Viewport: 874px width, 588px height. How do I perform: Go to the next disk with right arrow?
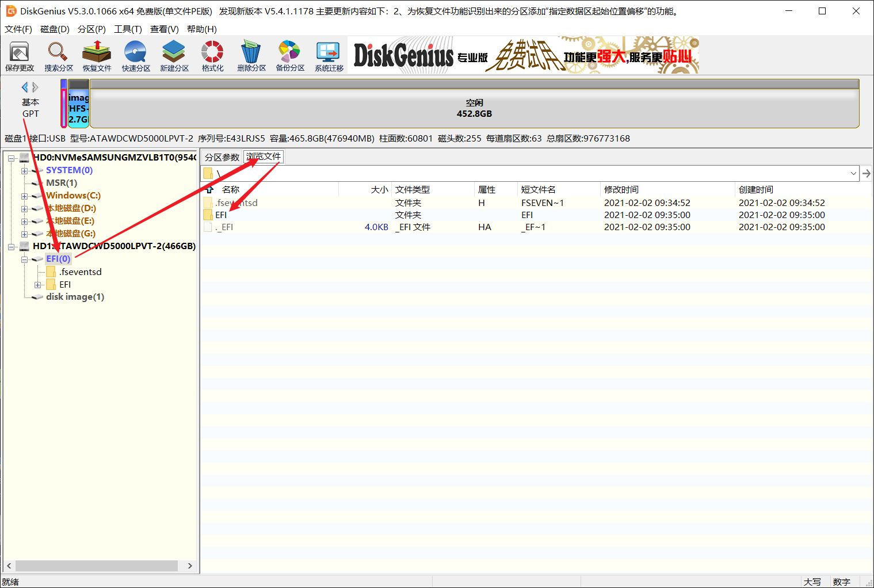(36, 87)
